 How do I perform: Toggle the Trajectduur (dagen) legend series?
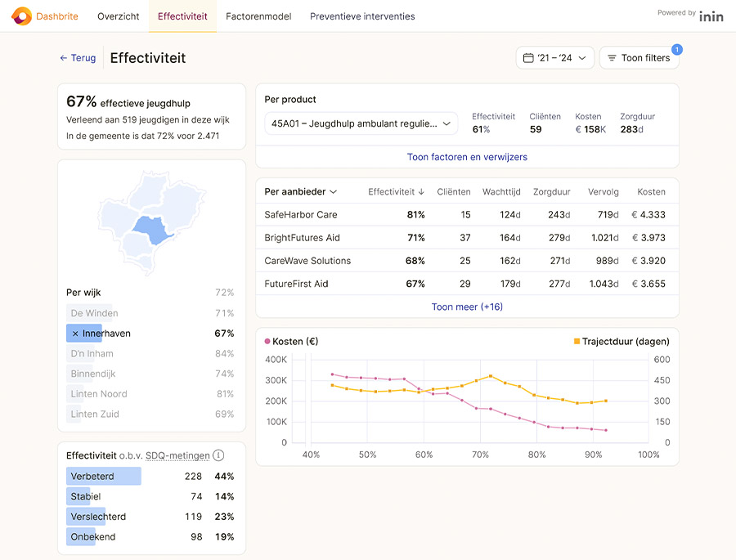click(x=622, y=341)
